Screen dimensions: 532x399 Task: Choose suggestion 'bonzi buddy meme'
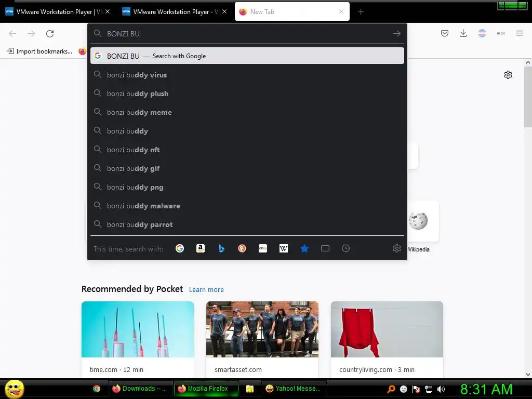point(247,112)
